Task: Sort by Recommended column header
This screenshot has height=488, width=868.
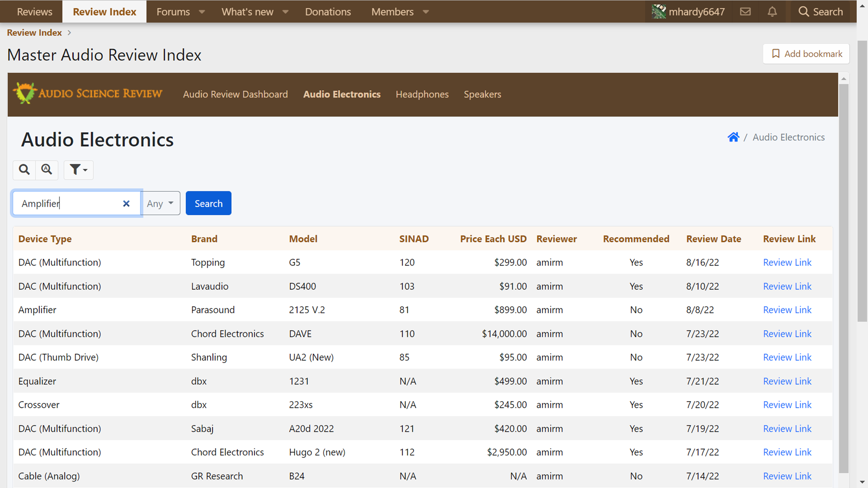Action: coord(636,239)
